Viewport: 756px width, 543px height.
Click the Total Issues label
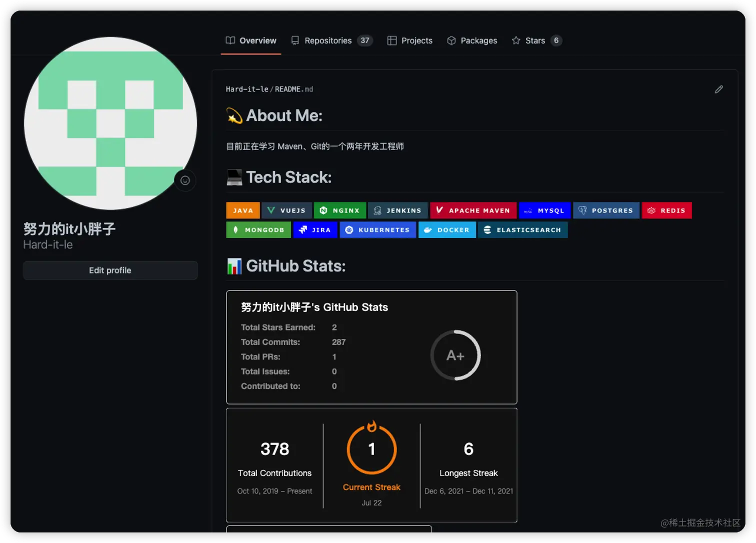click(x=265, y=371)
